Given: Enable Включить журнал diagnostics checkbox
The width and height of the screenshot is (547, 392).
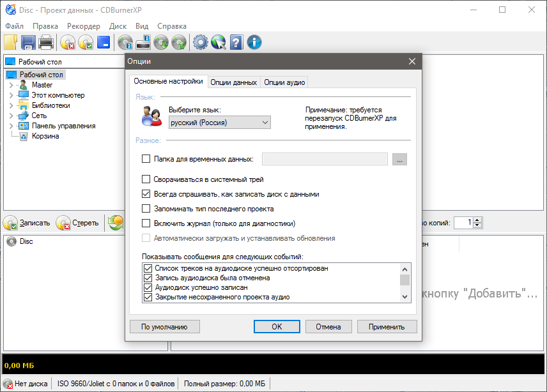Looking at the screenshot, I should pos(146,223).
